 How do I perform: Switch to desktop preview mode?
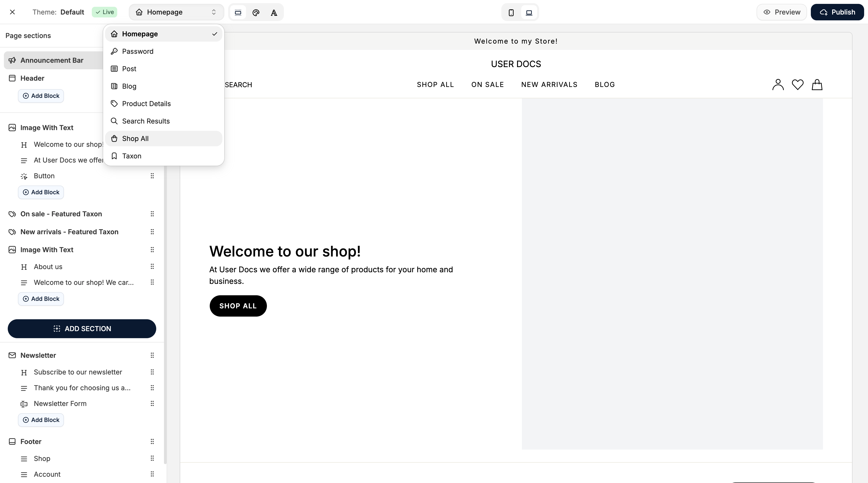pyautogui.click(x=529, y=12)
